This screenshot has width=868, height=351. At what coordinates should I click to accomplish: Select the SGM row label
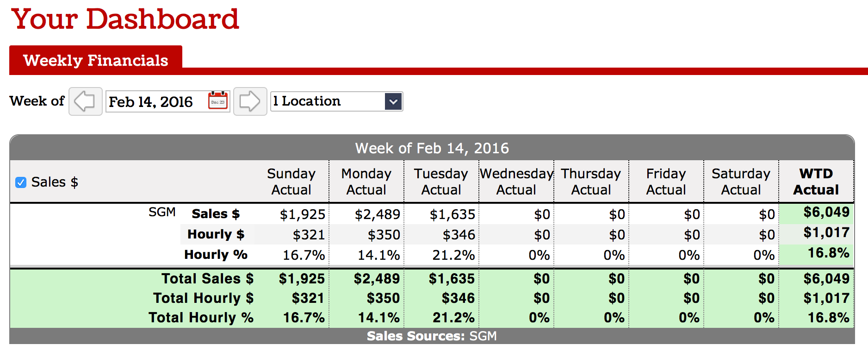point(162,212)
